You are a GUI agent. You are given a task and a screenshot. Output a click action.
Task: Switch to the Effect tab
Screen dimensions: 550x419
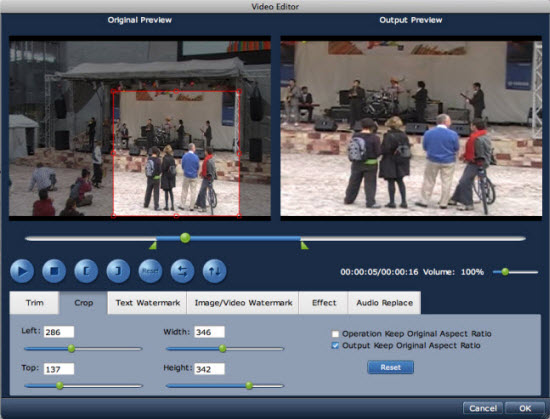[x=324, y=303]
